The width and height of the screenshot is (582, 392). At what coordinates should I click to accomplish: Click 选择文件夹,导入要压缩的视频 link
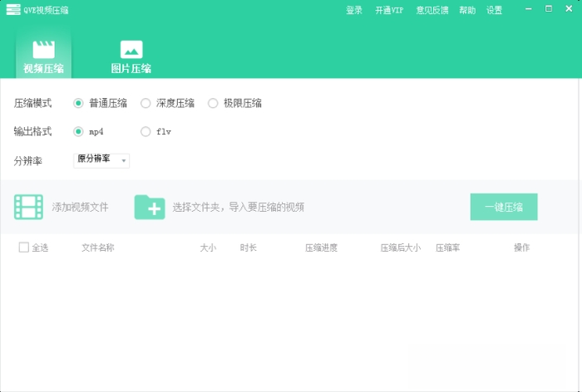239,207
